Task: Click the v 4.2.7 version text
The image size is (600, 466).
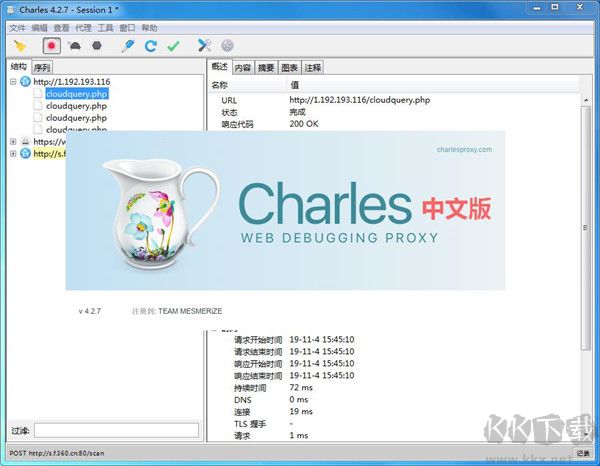Action: coord(90,311)
